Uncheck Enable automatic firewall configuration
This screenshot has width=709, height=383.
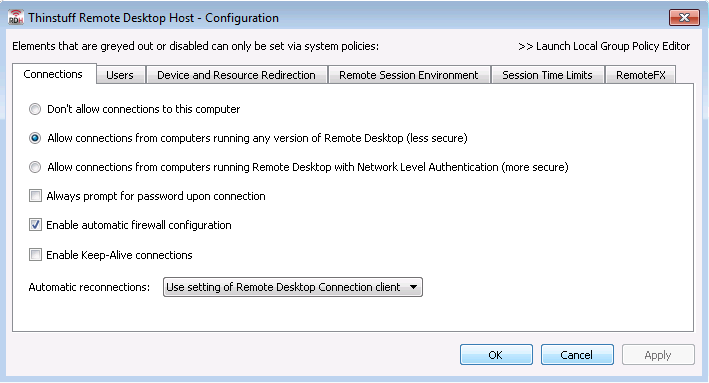35,225
